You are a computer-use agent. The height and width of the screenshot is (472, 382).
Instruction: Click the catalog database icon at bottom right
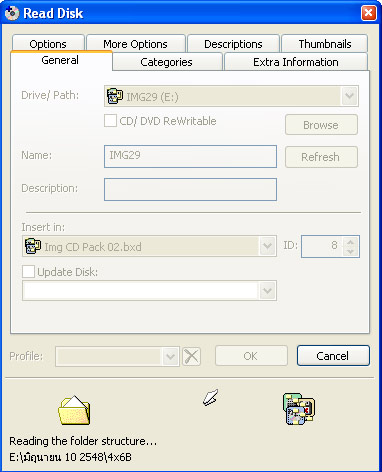tap(299, 409)
